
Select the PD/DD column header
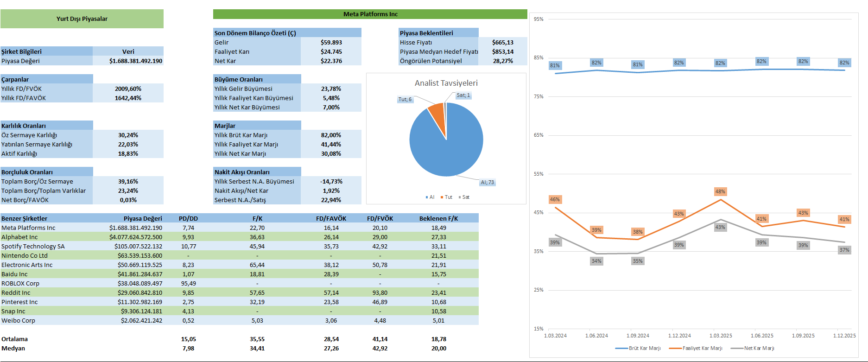tap(188, 218)
